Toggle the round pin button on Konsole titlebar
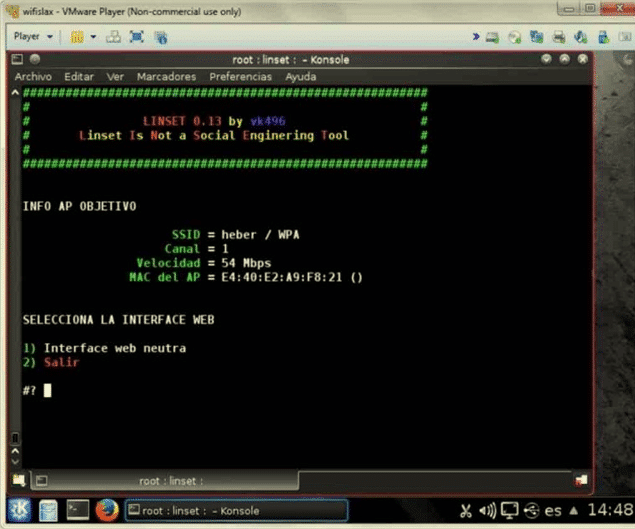The width and height of the screenshot is (635, 529). [x=35, y=60]
